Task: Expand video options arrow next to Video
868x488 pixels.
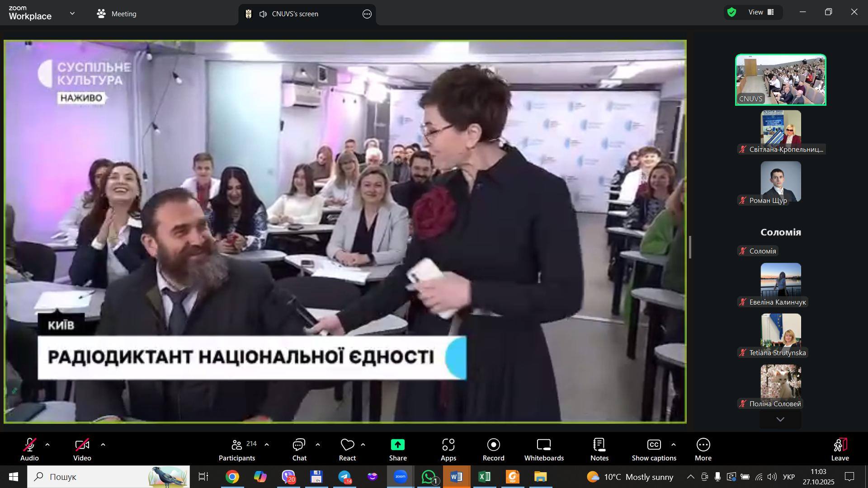Action: click(x=103, y=445)
